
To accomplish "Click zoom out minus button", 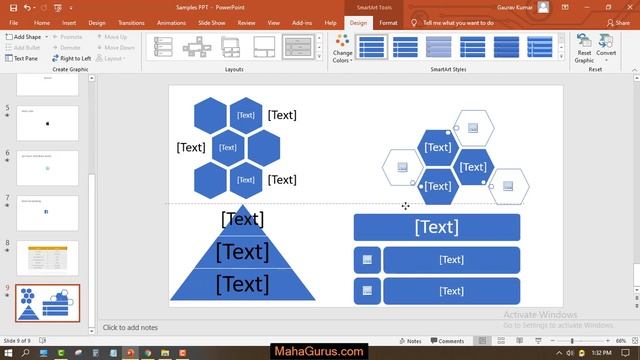I will [x=553, y=341].
